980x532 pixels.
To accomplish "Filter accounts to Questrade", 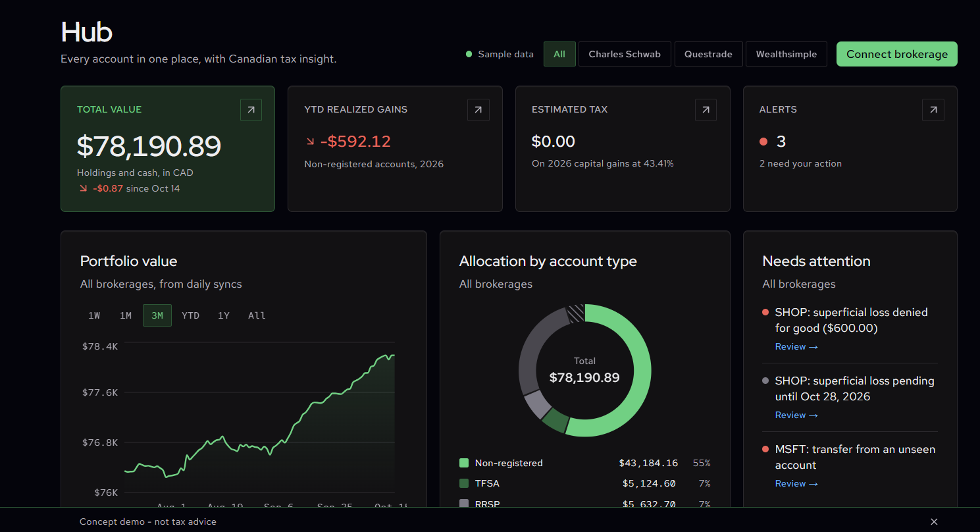I will (708, 54).
